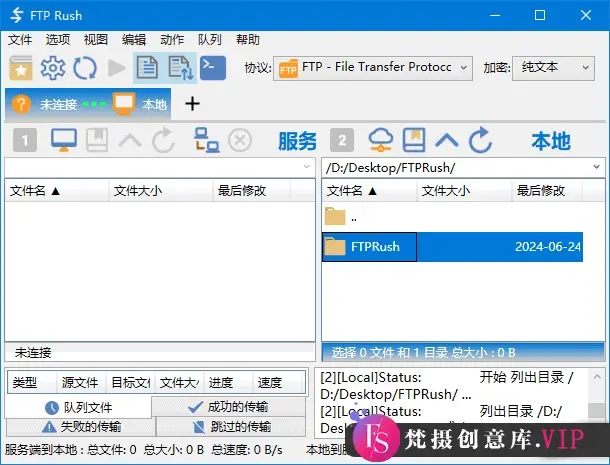Click the log panel scroll up arrow
This screenshot has width=610, height=465.
(x=597, y=377)
